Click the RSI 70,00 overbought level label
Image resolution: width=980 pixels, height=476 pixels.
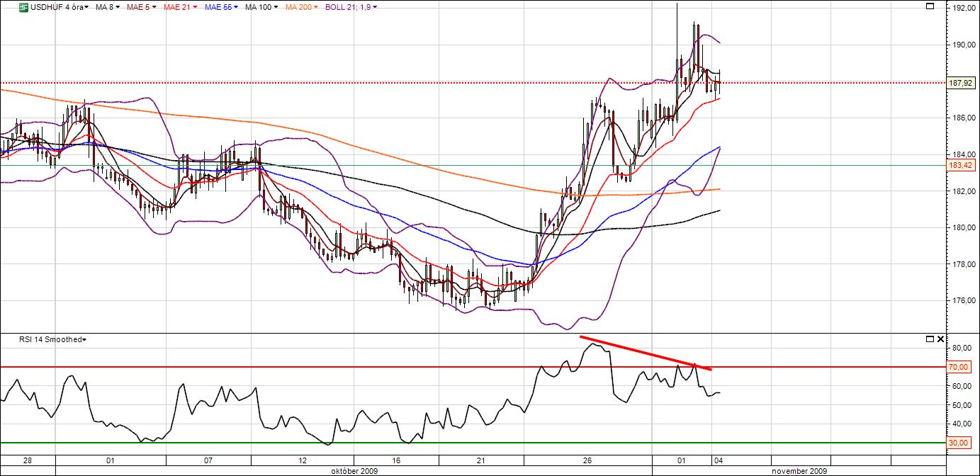959,367
